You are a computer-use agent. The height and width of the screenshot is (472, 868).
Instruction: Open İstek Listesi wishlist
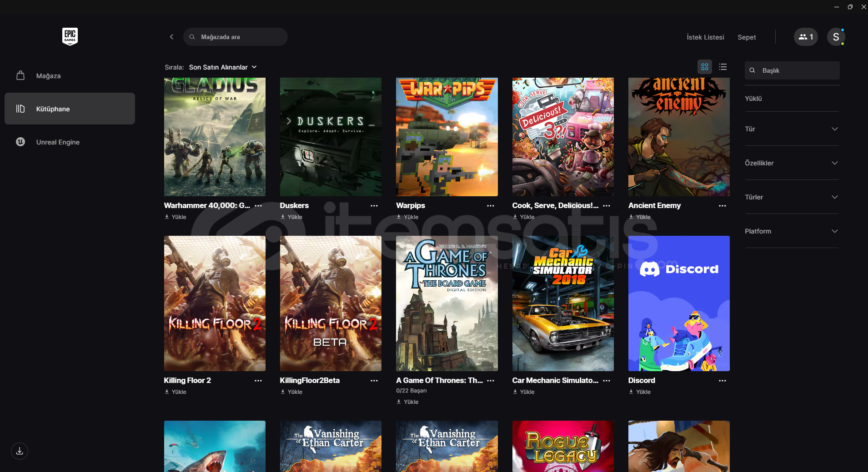pos(705,37)
